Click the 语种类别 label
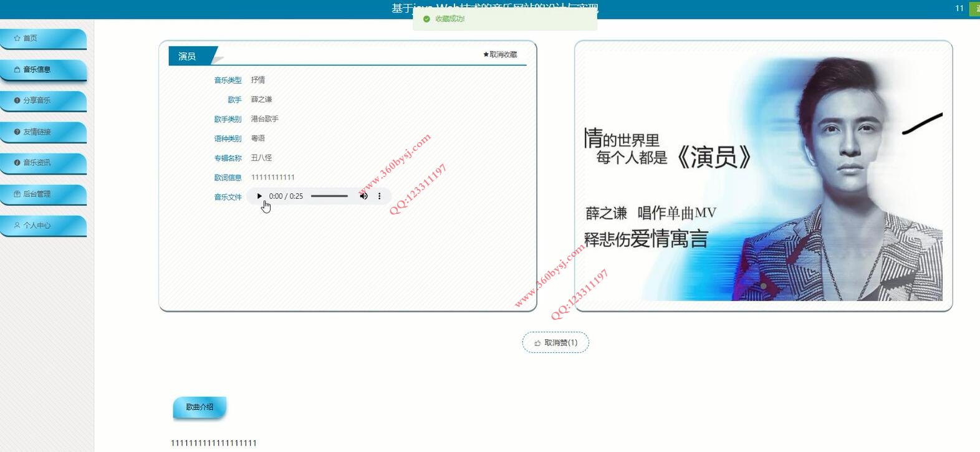The height and width of the screenshot is (452, 980). point(228,138)
